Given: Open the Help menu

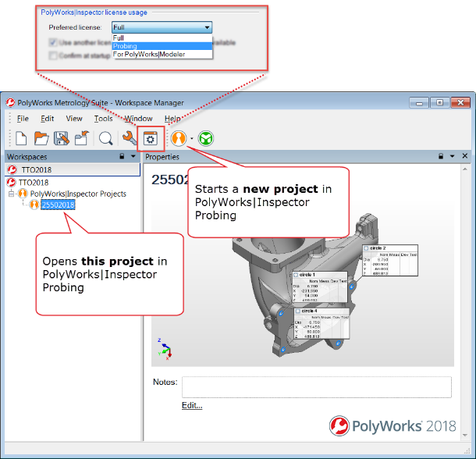Looking at the screenshot, I should 172,119.
